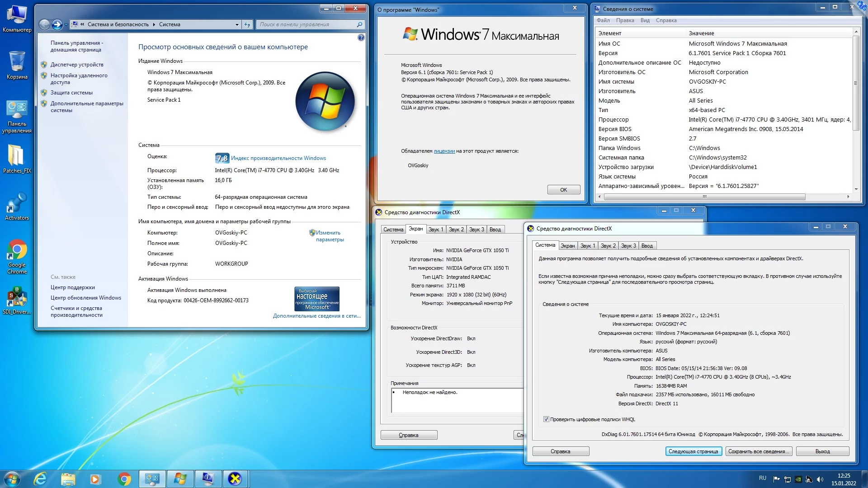Screen dimensions: 868x488
Task: Click the control panel search field
Action: pyautogui.click(x=307, y=24)
